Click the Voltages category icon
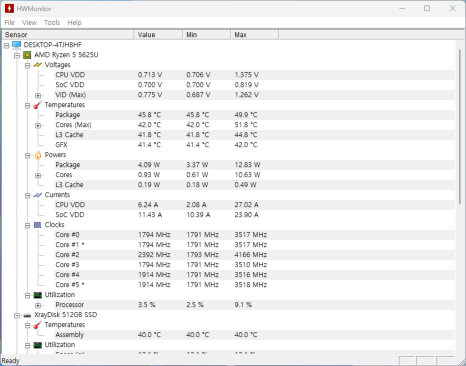This screenshot has width=466, height=366. pos(38,65)
